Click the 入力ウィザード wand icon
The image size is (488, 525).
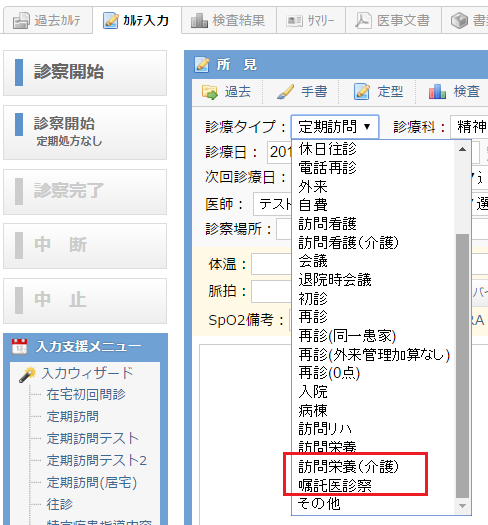27,374
